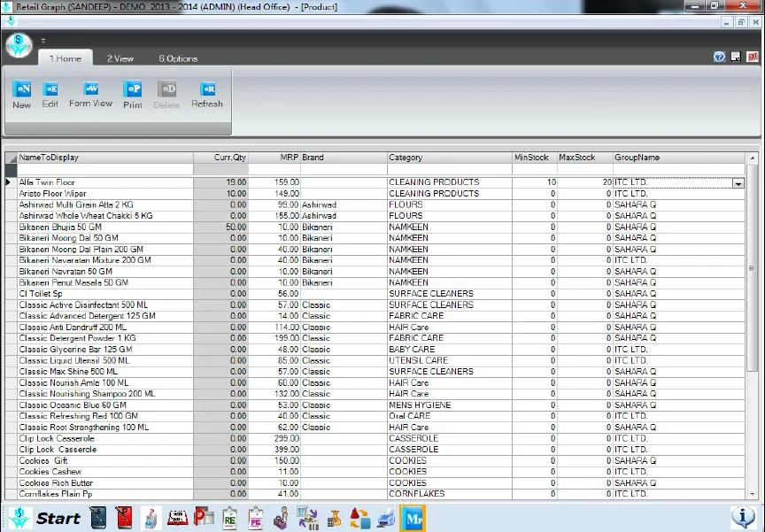Viewport: 765px width, 532px height.
Task: Click the Edit icon in the ribbon
Action: 50,95
